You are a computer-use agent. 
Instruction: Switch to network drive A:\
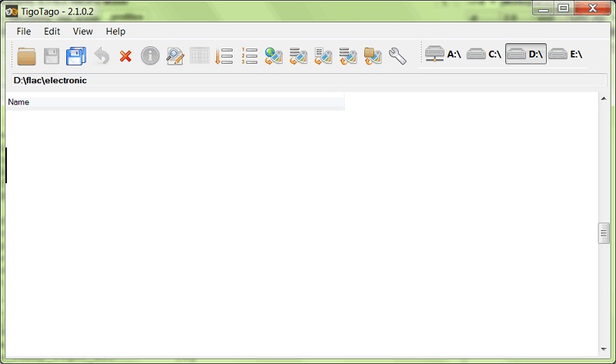444,54
